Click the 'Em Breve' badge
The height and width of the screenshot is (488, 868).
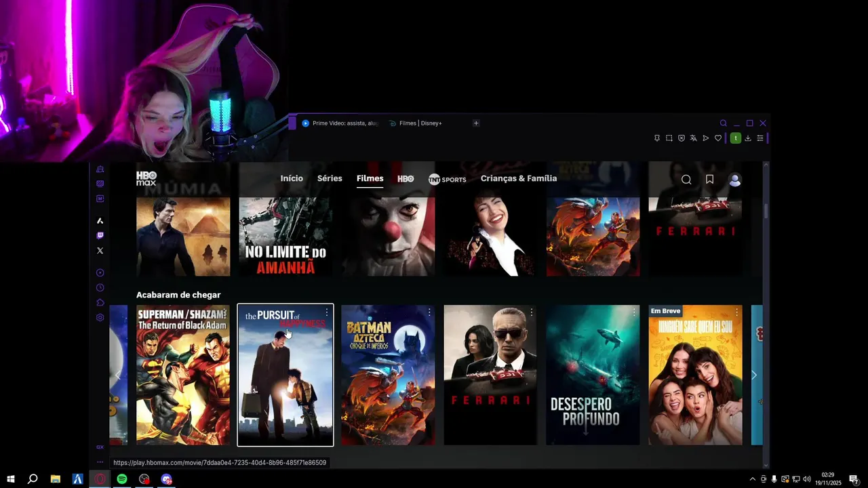click(x=665, y=311)
